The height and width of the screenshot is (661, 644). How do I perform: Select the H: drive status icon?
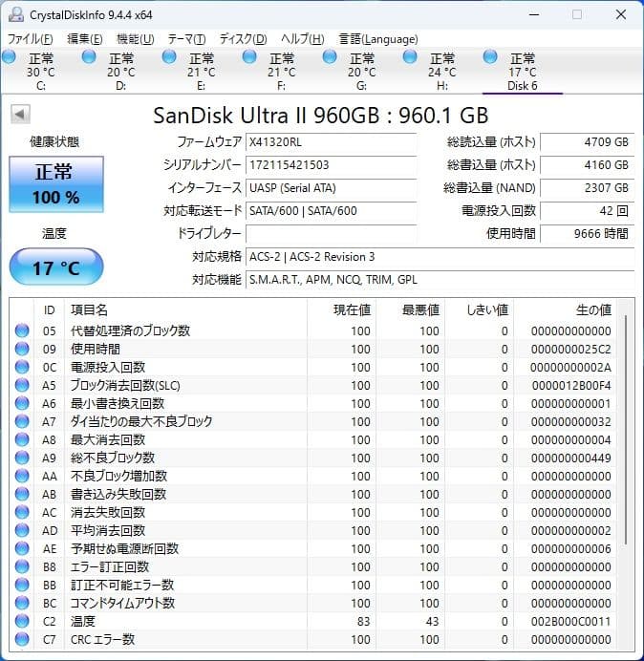(x=410, y=57)
